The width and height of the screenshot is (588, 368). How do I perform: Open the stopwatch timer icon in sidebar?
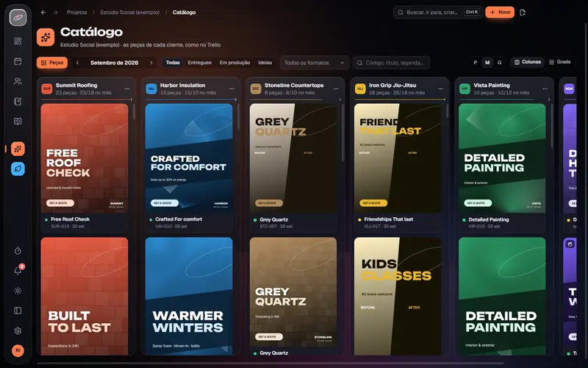(18, 251)
